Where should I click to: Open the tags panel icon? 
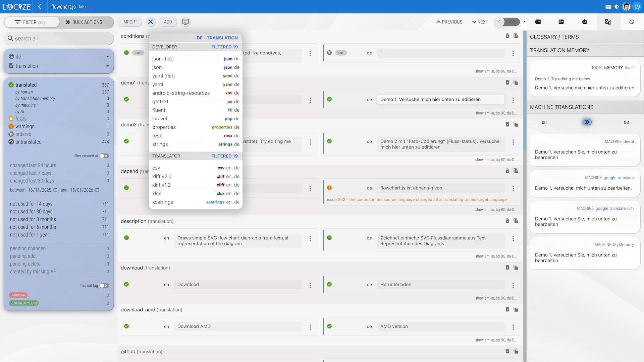pyautogui.click(x=538, y=22)
